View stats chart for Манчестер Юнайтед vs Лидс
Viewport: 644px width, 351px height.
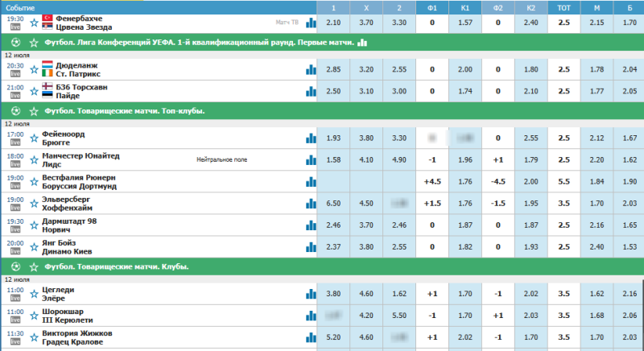coord(310,159)
